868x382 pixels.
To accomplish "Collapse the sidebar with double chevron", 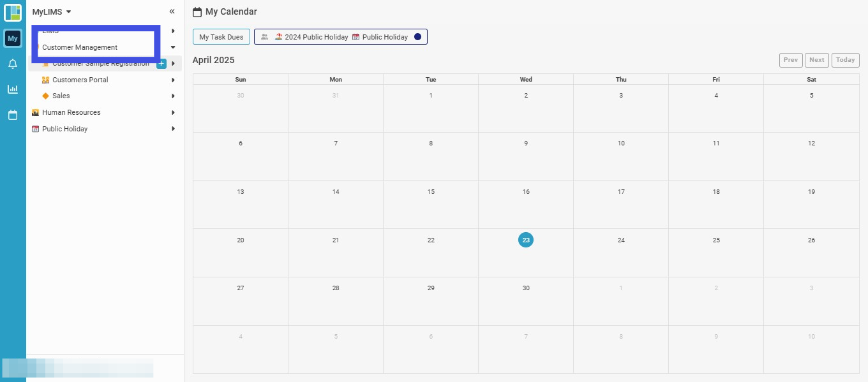I will point(172,11).
